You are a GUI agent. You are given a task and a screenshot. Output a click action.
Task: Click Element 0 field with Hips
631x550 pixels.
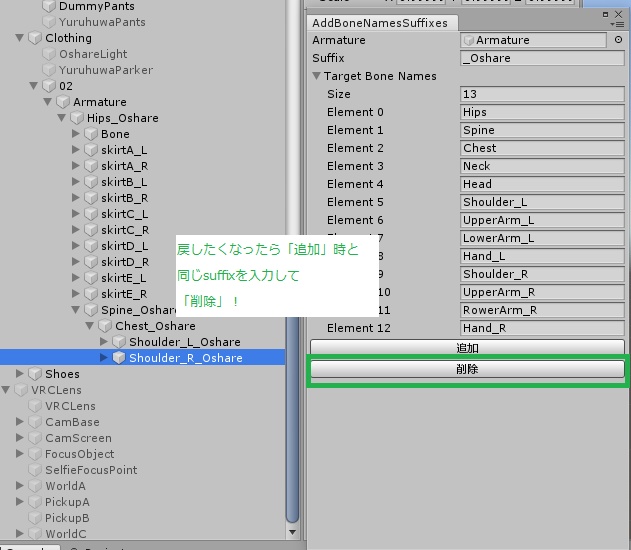click(x=542, y=112)
